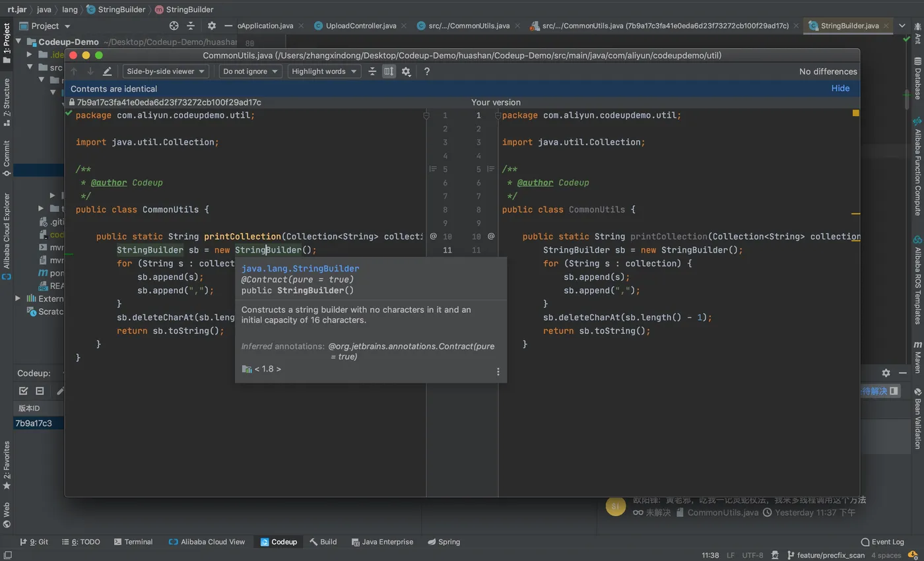924x561 pixels.
Task: Open Database side tool window
Action: [917, 78]
